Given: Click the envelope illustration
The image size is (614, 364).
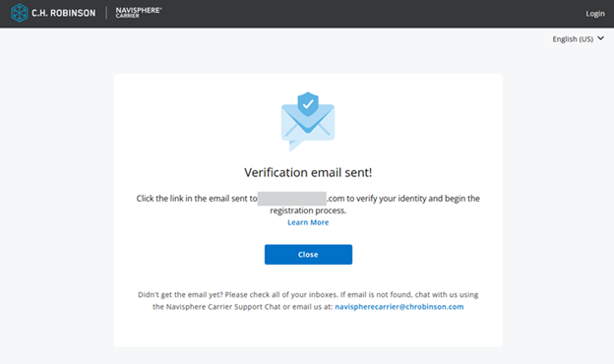Looking at the screenshot, I should point(308,122).
